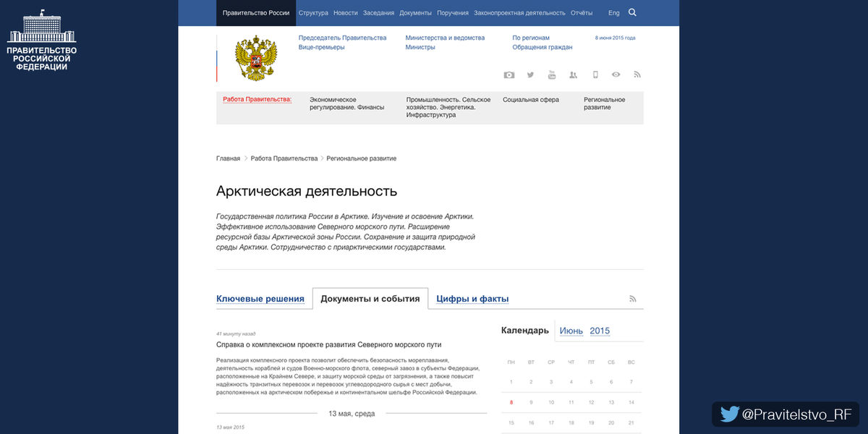868x434 pixels.
Task: Follow the Министерства и ведомства link
Action: click(446, 38)
